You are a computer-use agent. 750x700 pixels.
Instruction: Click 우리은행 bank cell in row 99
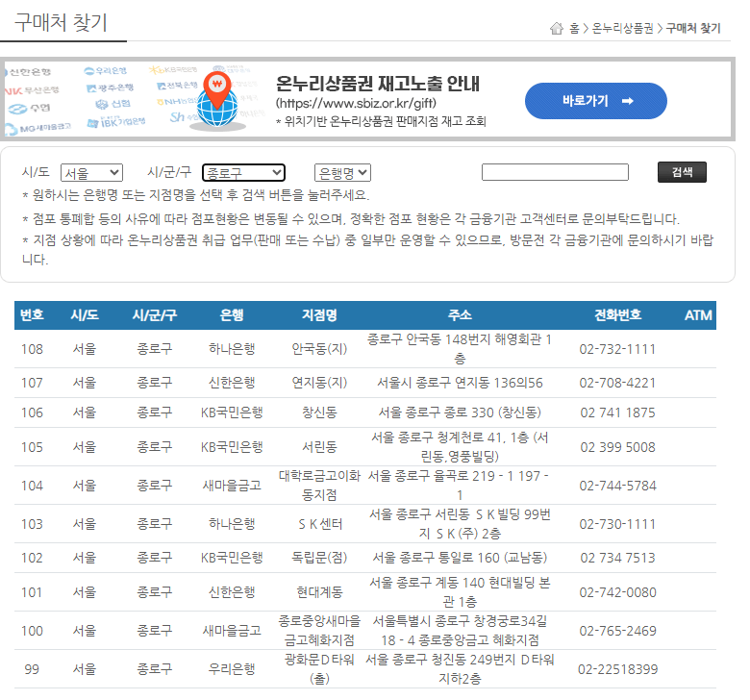(232, 669)
